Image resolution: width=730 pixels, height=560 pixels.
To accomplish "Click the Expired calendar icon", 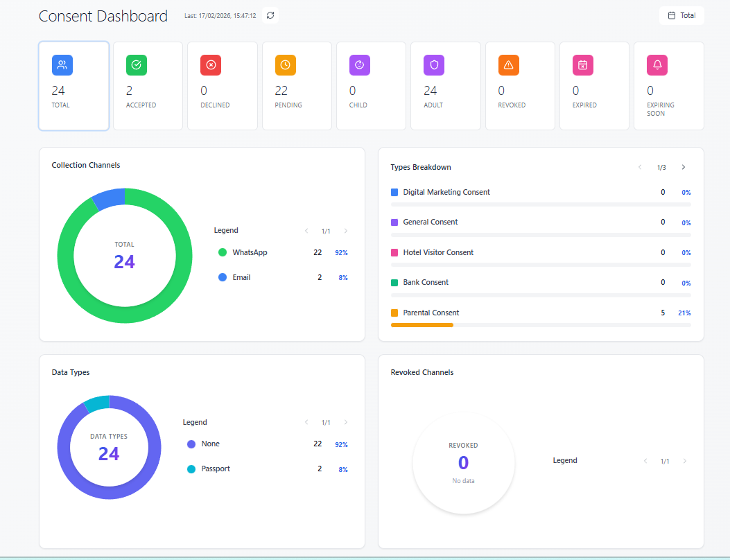I will pos(582,64).
